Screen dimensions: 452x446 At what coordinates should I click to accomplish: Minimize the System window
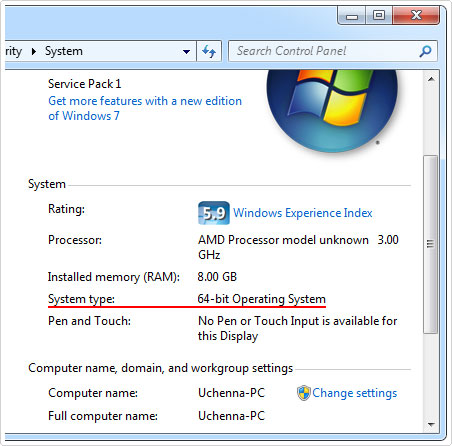tap(352, 16)
